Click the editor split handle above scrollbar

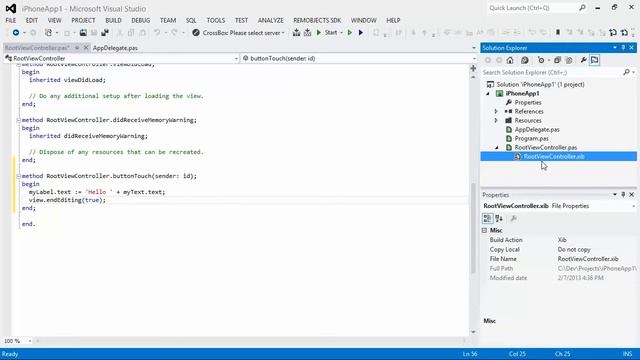pos(473,68)
